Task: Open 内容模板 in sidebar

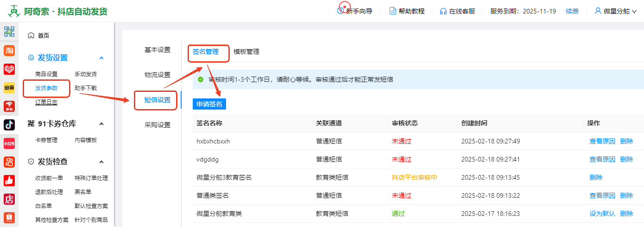Action: [86, 140]
